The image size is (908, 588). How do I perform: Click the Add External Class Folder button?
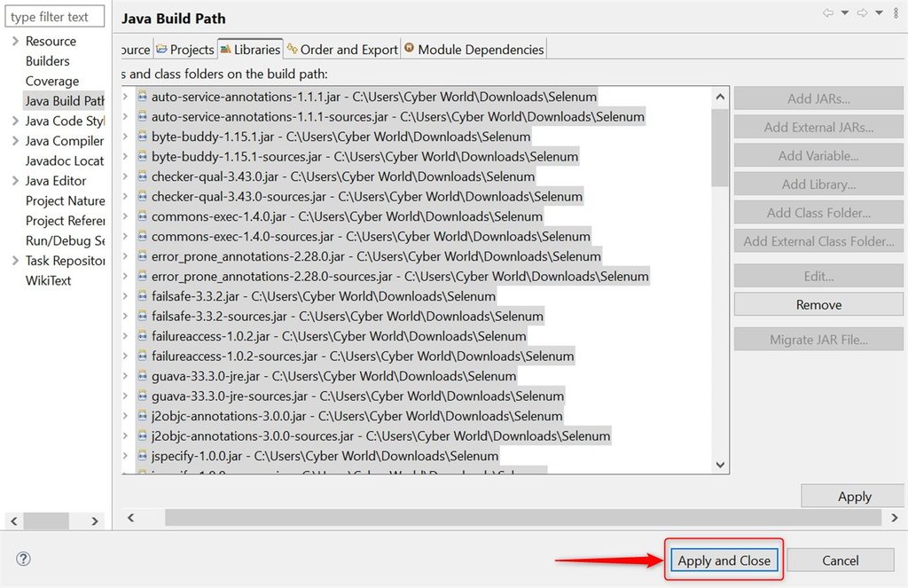(x=818, y=241)
